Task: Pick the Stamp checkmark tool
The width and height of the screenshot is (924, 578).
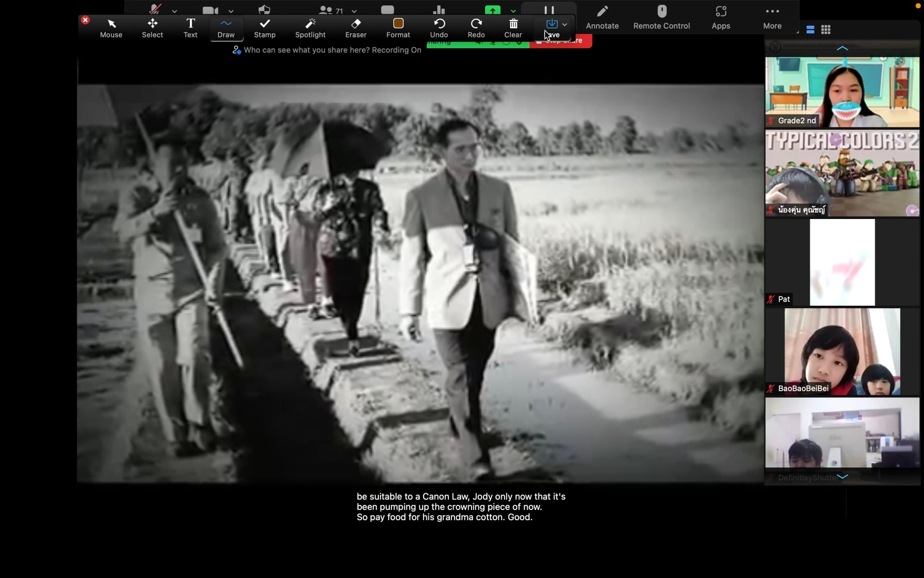Action: coord(264,28)
